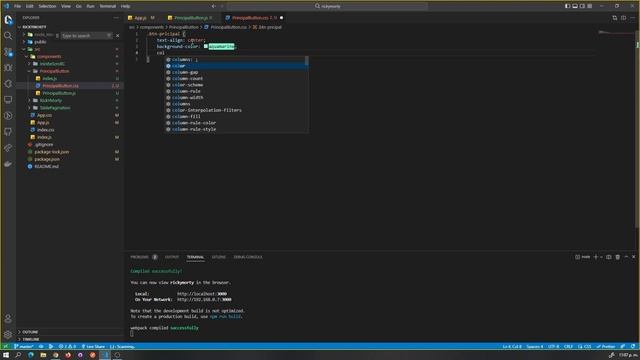Split the editor to the right
The height and width of the screenshot is (360, 640).
[623, 18]
